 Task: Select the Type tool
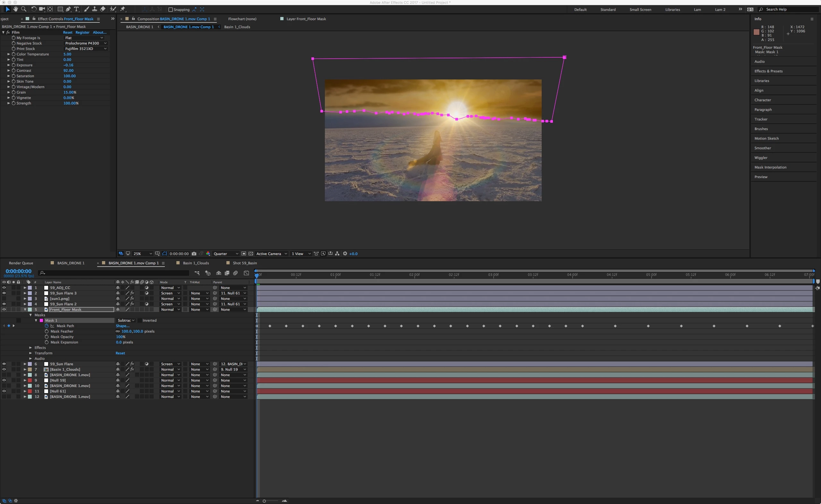76,9
